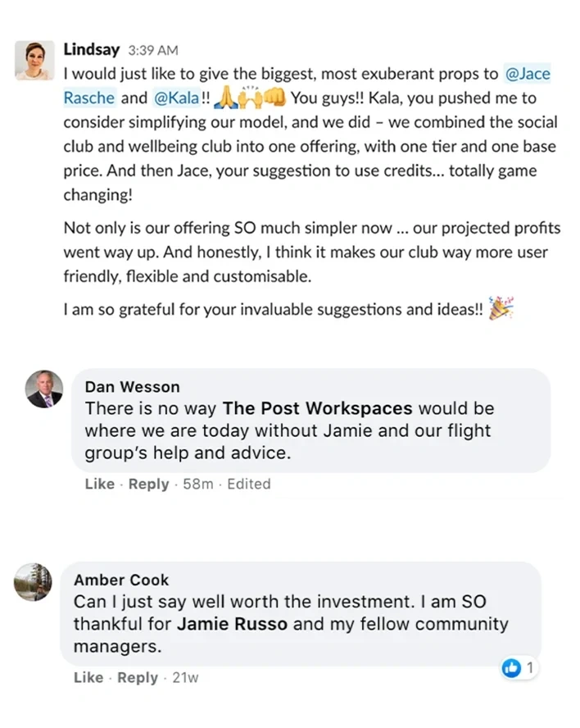Click Lindsay's profile avatar

click(34, 60)
